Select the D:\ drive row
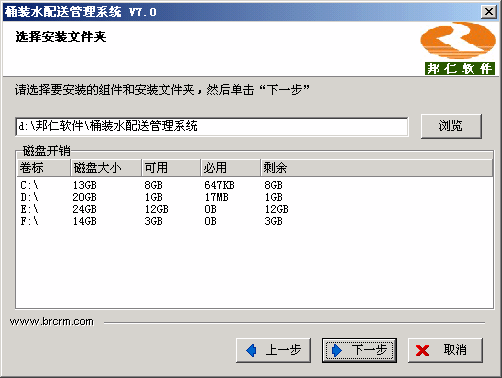502x378 pixels. [255, 197]
